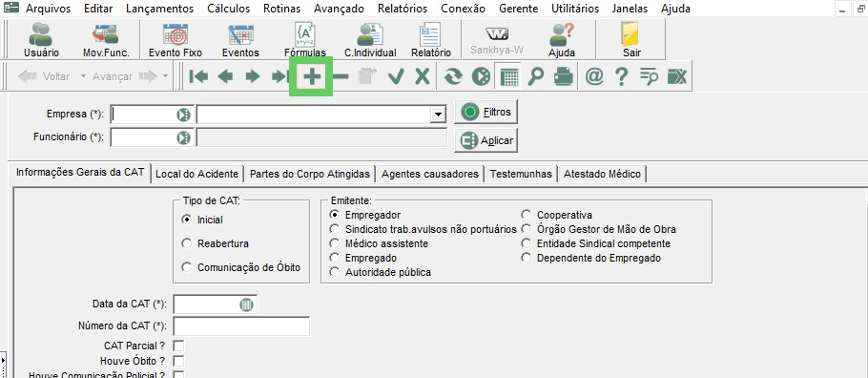Screen dimensions: 868x378
Task: Click the round play-arrow icon
Action: 481,76
